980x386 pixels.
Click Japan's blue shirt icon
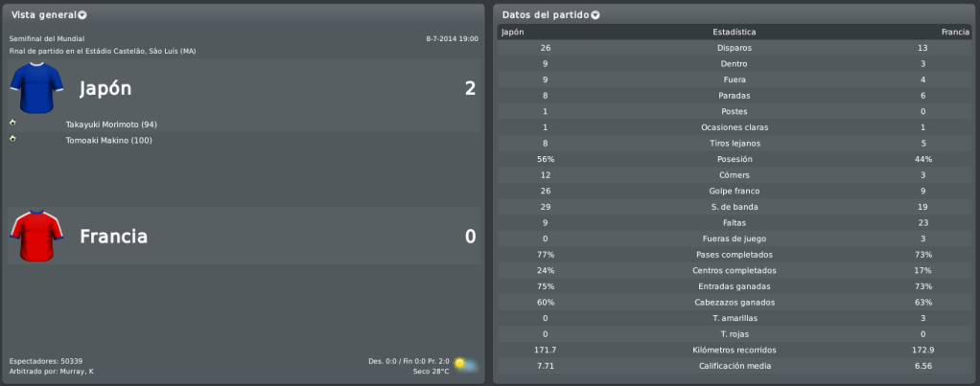click(36, 88)
